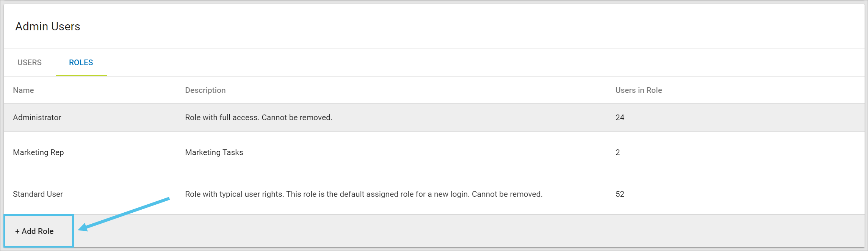Click the Marketing Rep role name
Viewport: 868px width, 251px height.
[38, 152]
